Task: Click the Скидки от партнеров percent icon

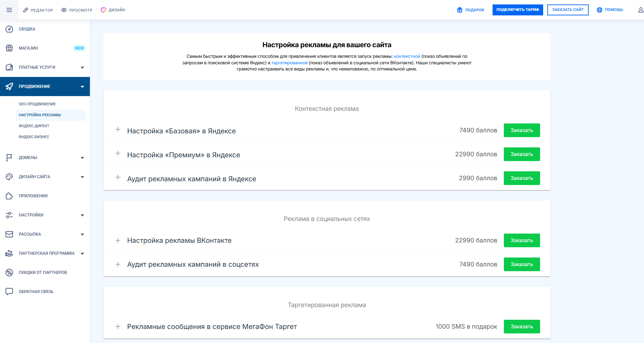Action: coord(9,273)
